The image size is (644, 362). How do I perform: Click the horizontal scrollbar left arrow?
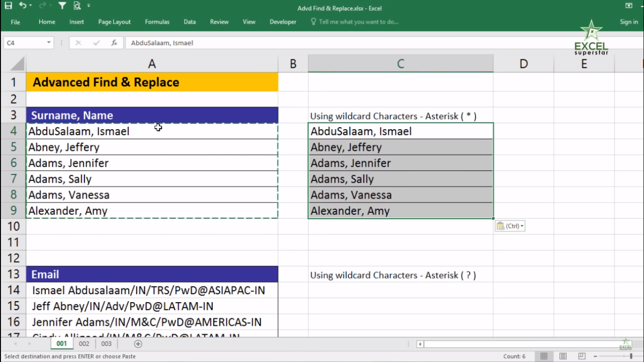[420, 344]
